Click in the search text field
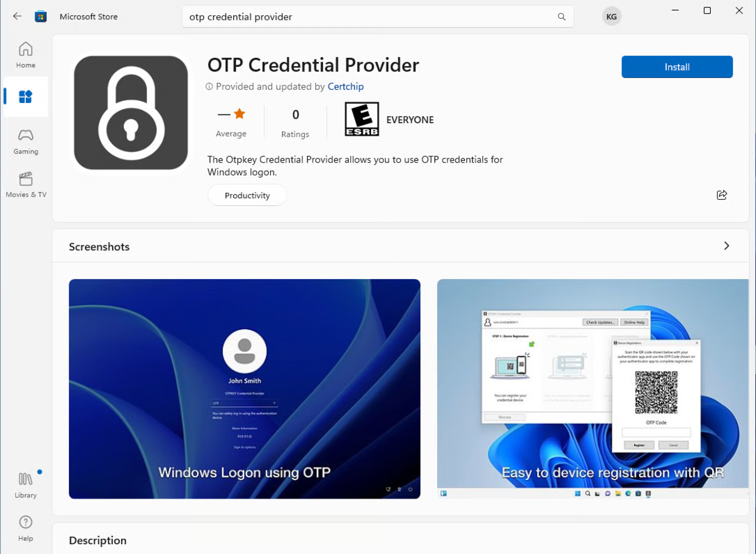 tap(368, 17)
